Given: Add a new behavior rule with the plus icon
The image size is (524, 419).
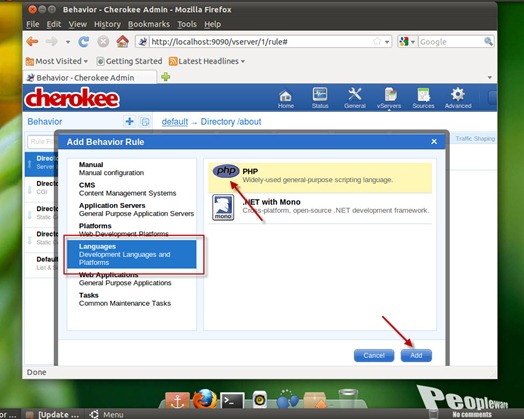Looking at the screenshot, I should click(129, 121).
